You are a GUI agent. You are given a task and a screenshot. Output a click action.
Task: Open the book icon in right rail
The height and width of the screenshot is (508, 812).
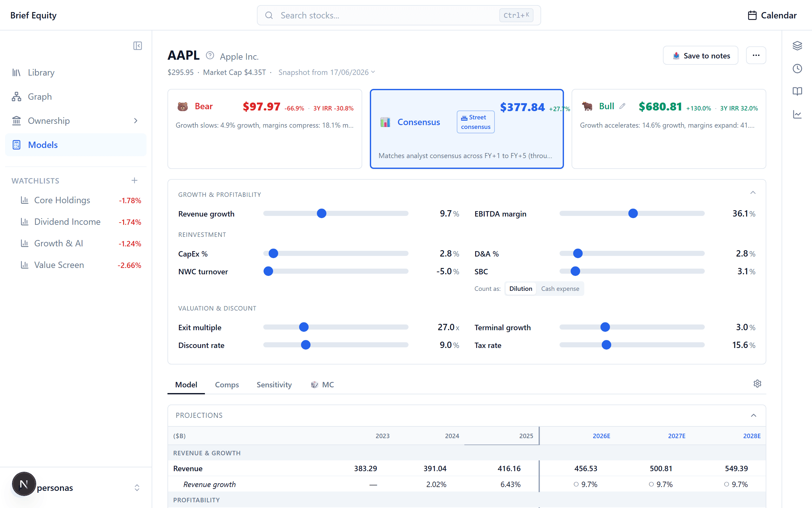797,91
